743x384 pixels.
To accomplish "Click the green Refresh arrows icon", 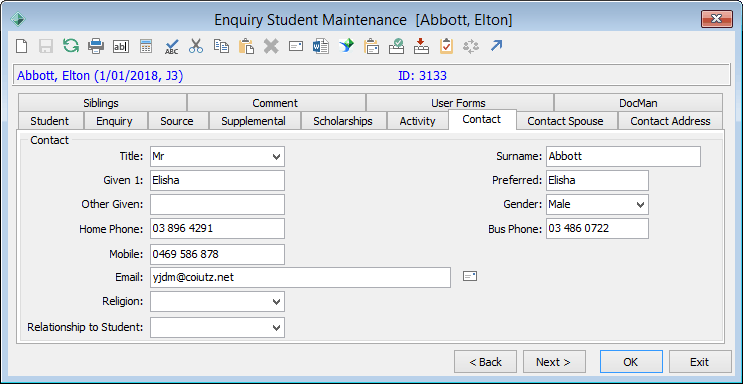I will (x=71, y=46).
